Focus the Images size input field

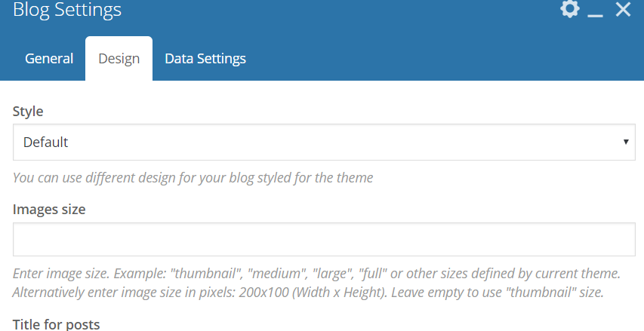324,240
